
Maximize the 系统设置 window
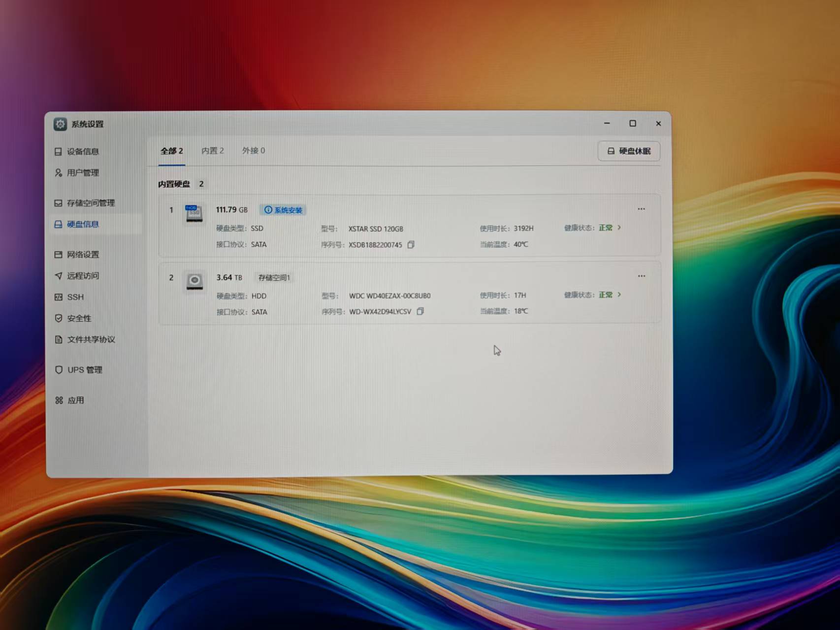633,123
